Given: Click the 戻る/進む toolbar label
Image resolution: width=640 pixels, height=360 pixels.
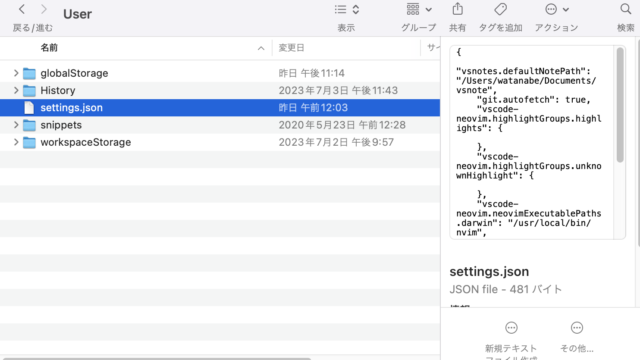Looking at the screenshot, I should click(x=33, y=28).
